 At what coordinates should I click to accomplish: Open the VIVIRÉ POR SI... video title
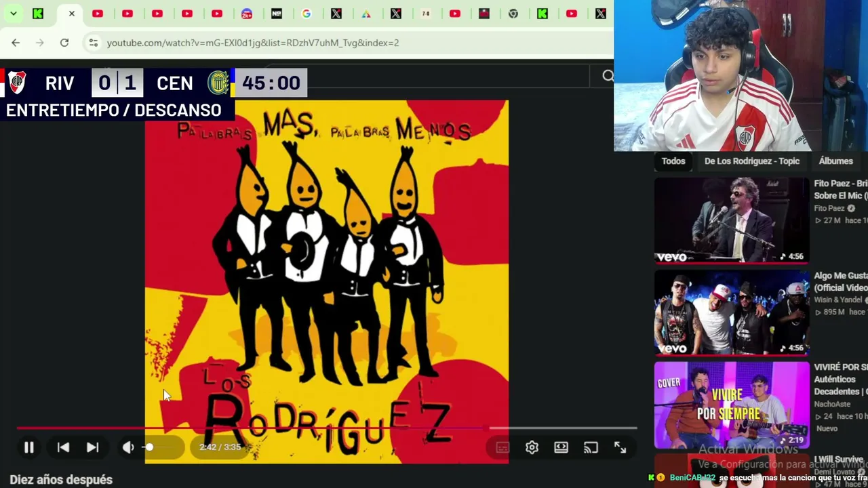[841, 379]
